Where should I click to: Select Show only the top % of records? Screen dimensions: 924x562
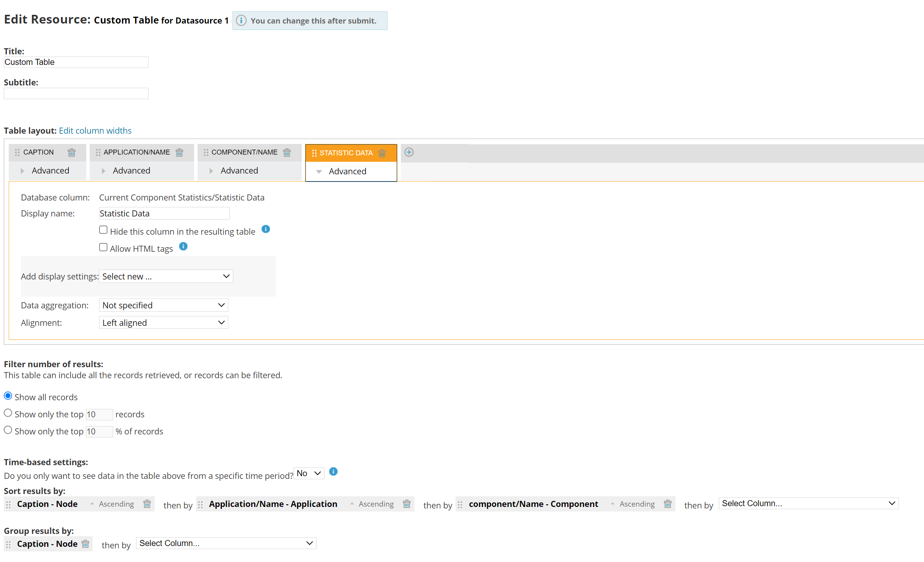tap(8, 430)
